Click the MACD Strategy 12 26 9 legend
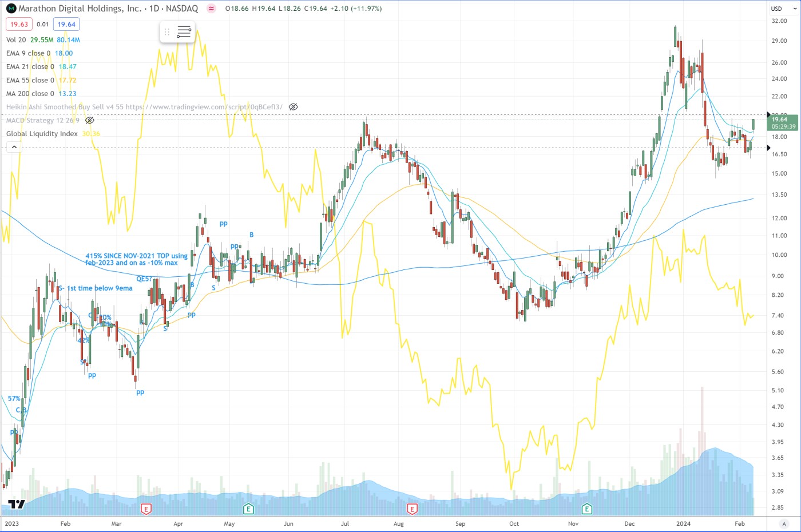The width and height of the screenshot is (801, 532). [x=43, y=120]
